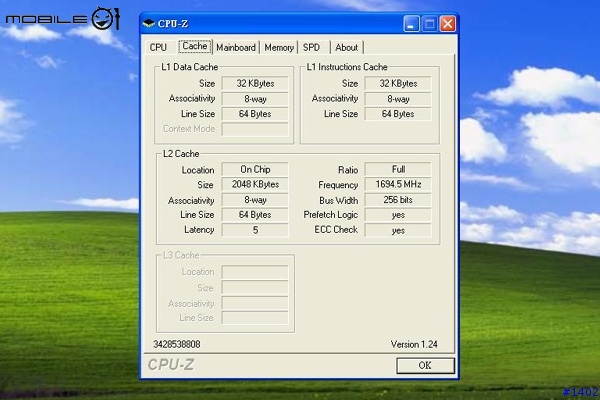Click the disabled maximize button

[429, 24]
